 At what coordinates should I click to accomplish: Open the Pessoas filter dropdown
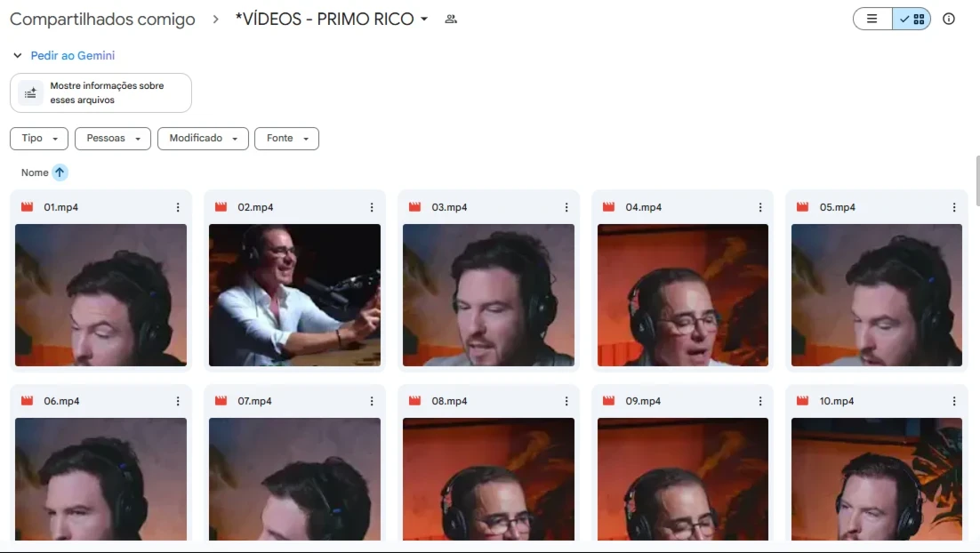(113, 138)
